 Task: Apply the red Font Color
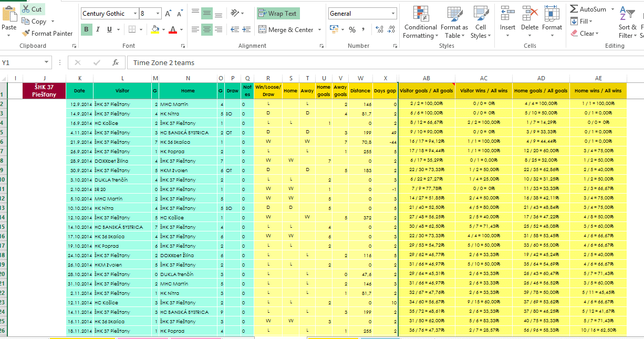(172, 29)
